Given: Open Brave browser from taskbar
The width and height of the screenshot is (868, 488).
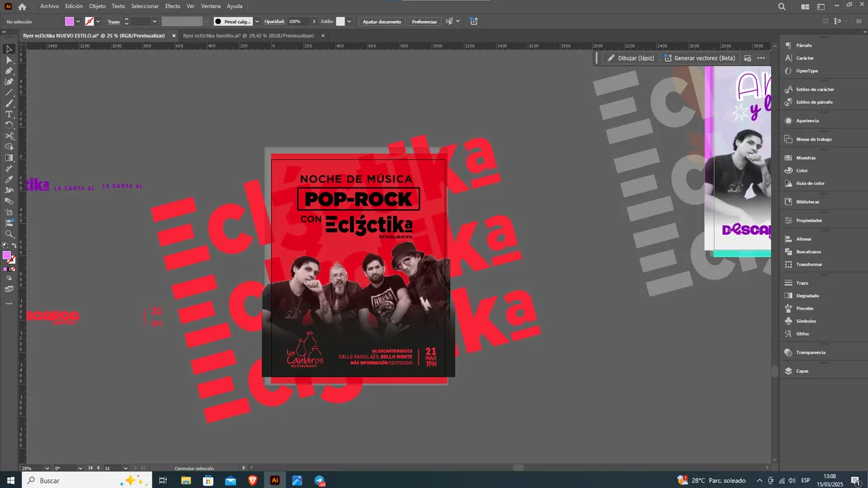Looking at the screenshot, I should tap(252, 480).
